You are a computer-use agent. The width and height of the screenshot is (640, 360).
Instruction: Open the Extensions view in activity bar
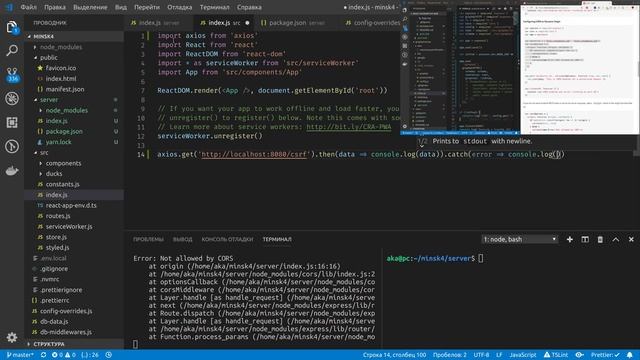point(12,122)
